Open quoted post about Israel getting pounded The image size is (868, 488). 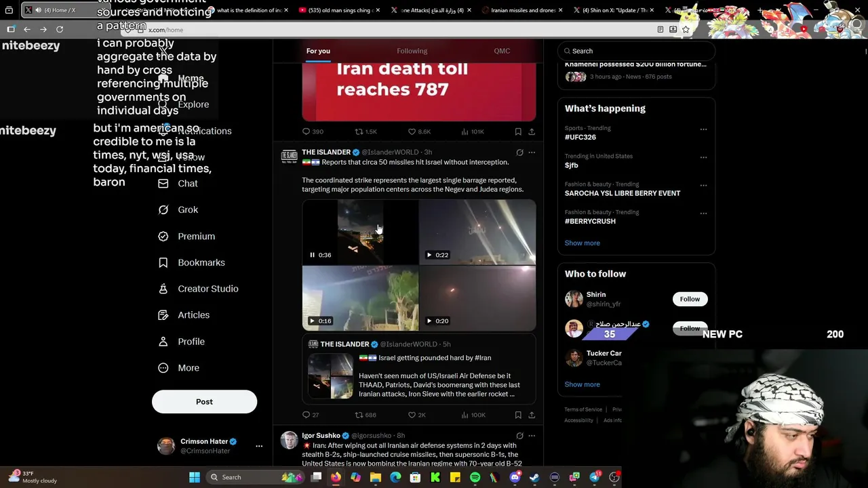(419, 370)
